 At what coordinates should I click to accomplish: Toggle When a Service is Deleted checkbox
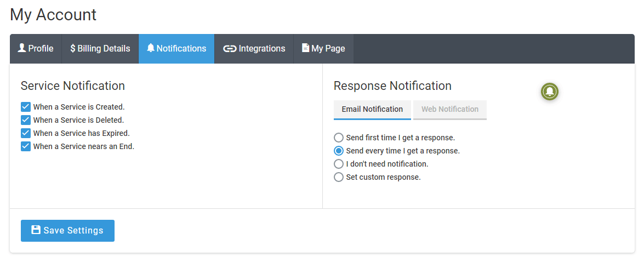(x=26, y=120)
